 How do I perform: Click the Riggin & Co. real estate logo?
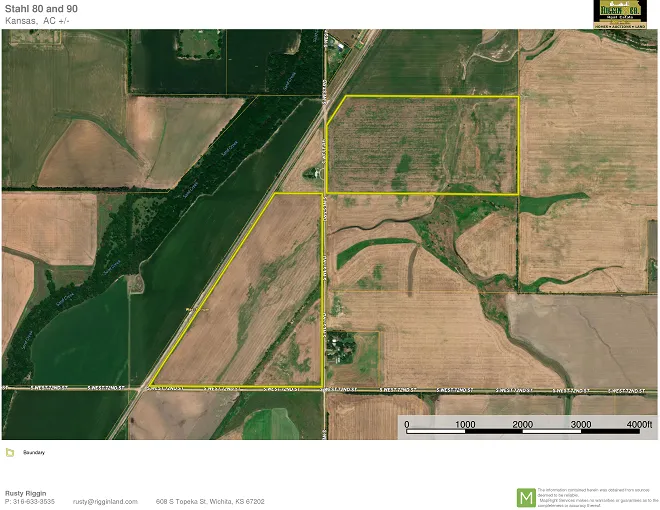coord(618,13)
